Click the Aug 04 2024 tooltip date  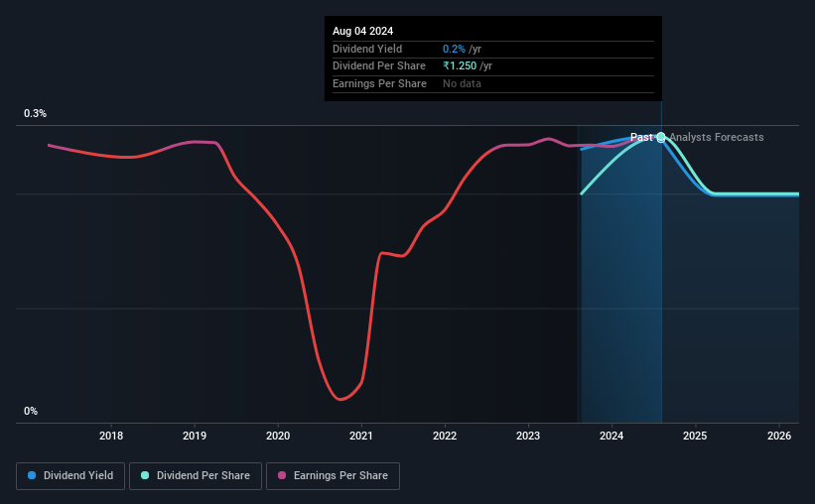pyautogui.click(x=362, y=31)
